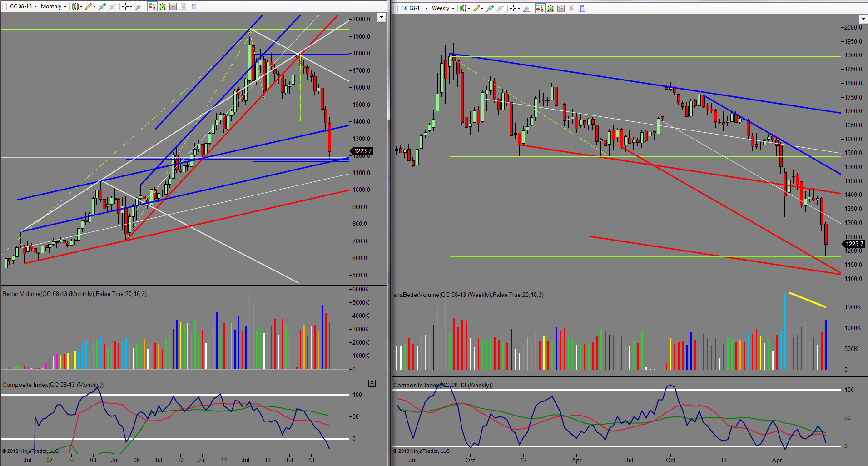
Task: Click the 1900.0 label on Weekly price axis
Action: click(x=853, y=55)
